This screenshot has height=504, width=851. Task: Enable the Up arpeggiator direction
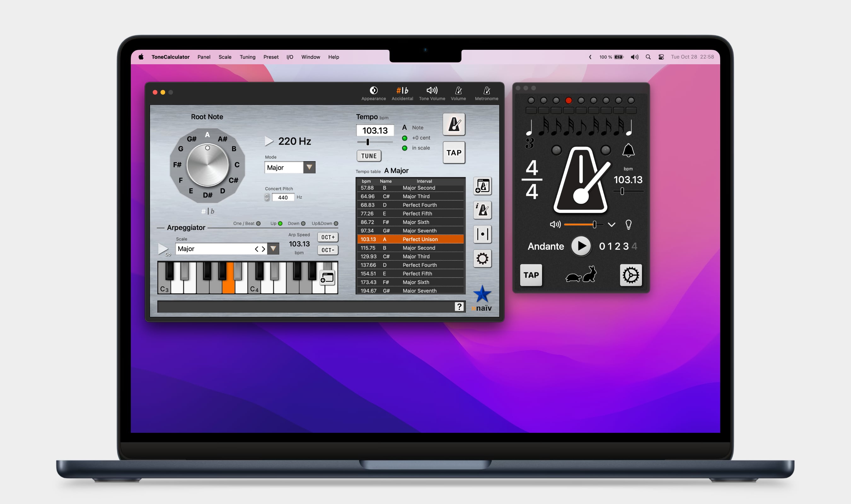(x=280, y=223)
